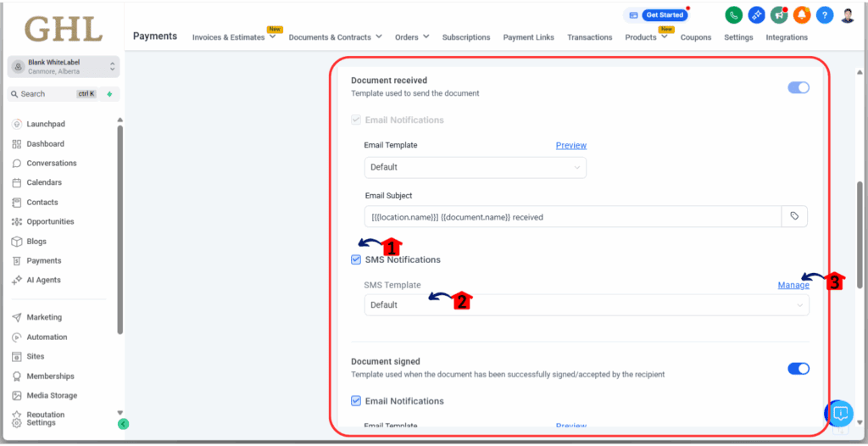Click the sidebar scroll up arrow

coord(120,120)
